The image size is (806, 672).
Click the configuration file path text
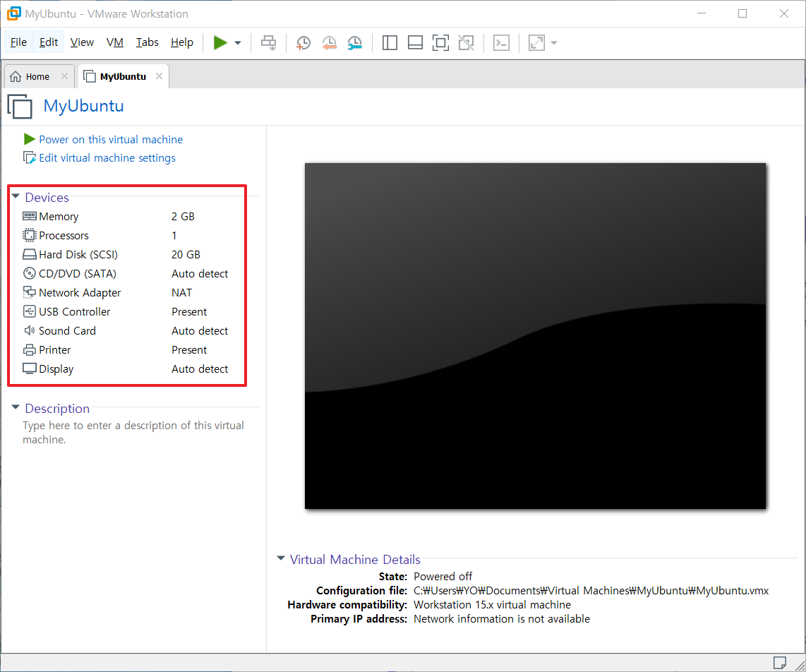coord(591,590)
